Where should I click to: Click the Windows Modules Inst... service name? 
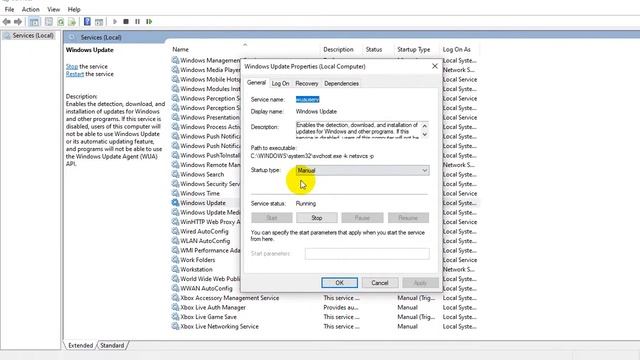point(210,89)
